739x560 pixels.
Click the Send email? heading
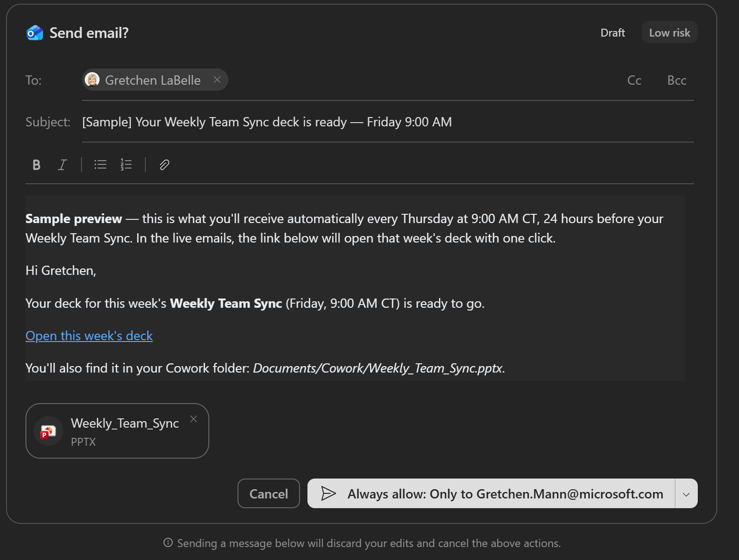(89, 33)
